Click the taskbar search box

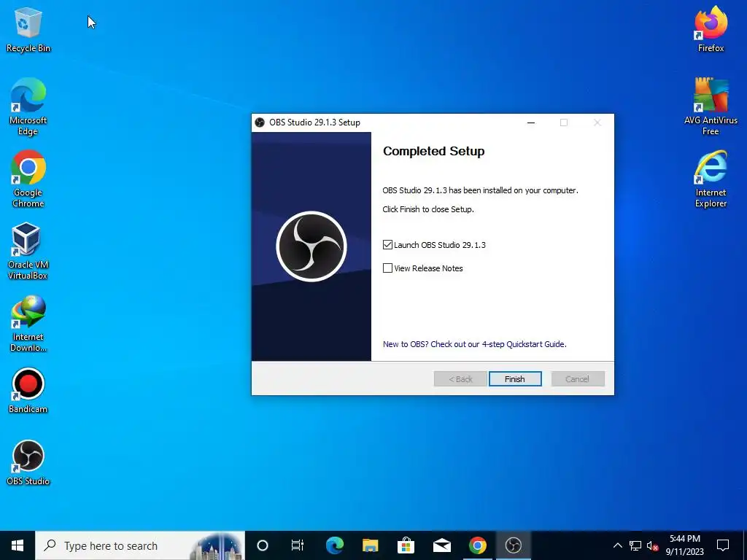140,545
